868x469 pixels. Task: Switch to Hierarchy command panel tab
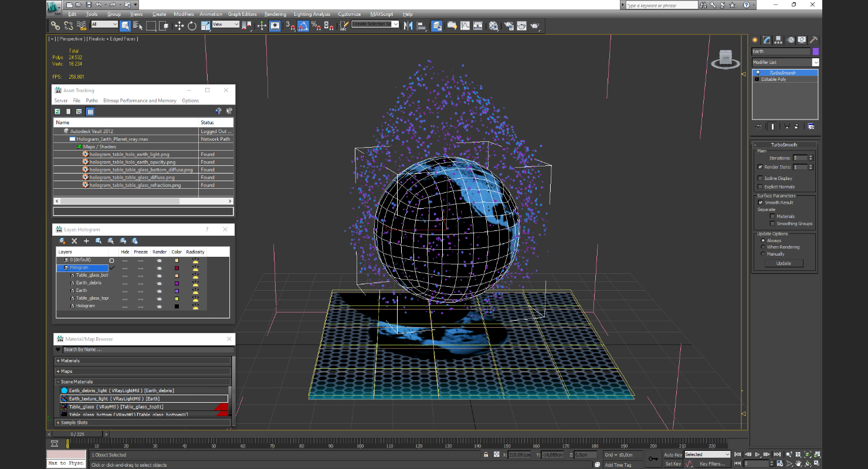pyautogui.click(x=779, y=40)
